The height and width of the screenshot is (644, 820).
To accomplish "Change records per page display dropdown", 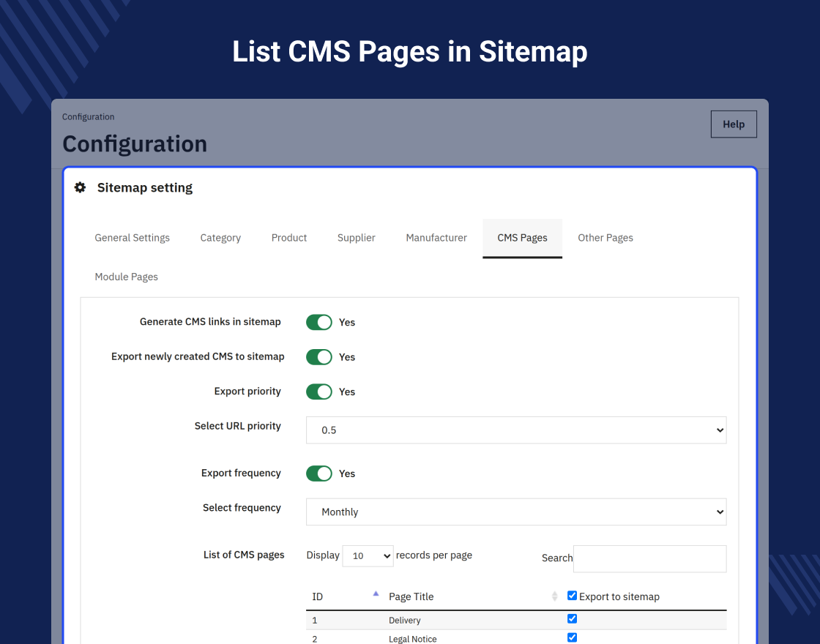I will click(368, 555).
